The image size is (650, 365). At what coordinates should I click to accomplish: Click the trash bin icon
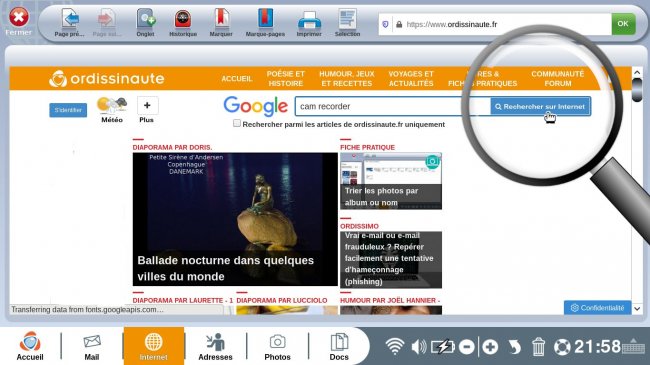[x=538, y=346]
